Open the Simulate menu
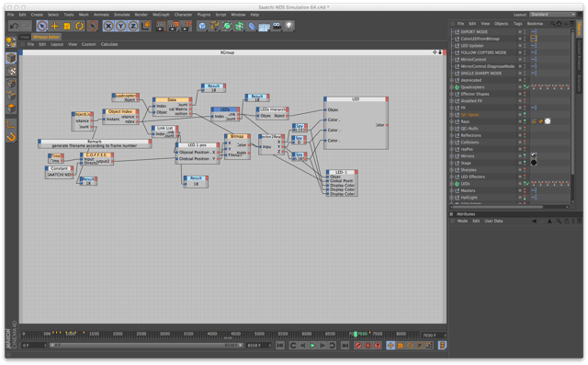 coord(122,15)
